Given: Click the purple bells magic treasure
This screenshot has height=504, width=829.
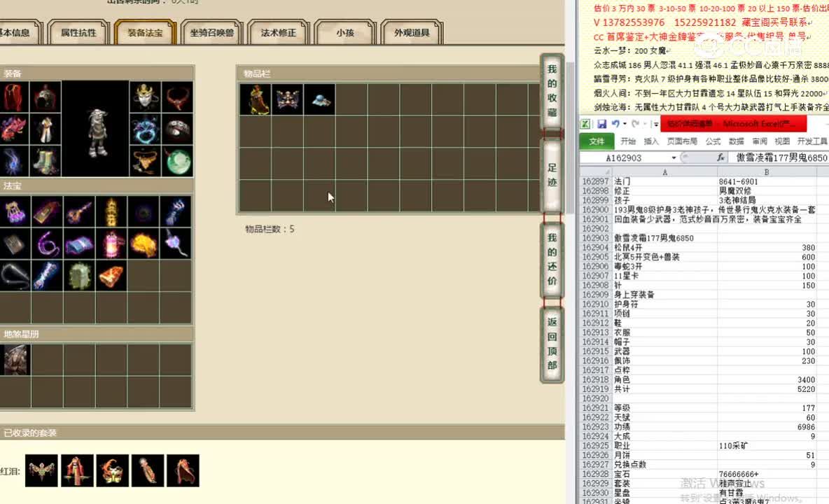Looking at the screenshot, I should coord(15,212).
